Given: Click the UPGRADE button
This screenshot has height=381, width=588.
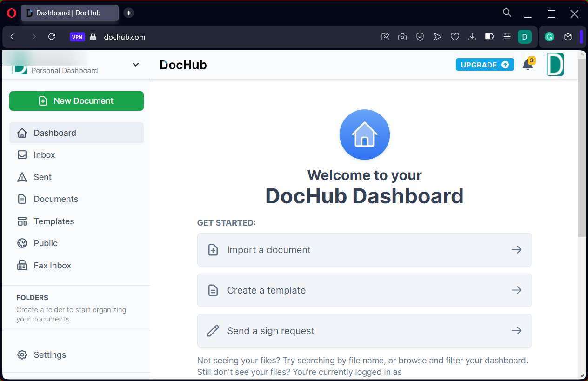Looking at the screenshot, I should pos(485,65).
